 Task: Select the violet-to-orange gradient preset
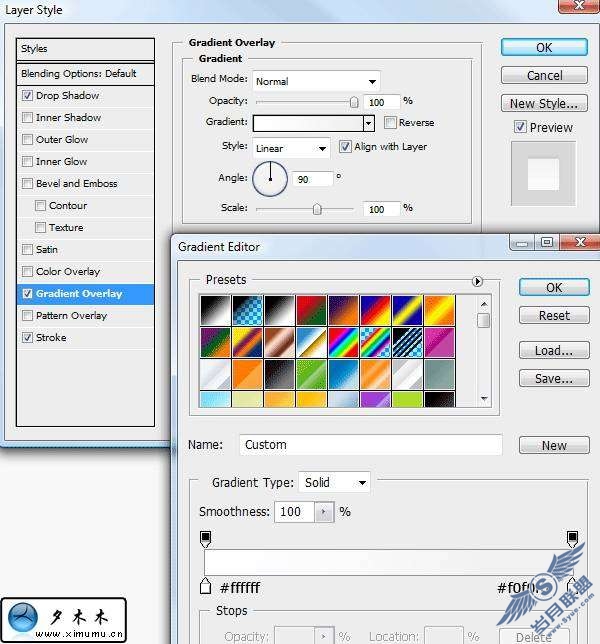coord(343,310)
